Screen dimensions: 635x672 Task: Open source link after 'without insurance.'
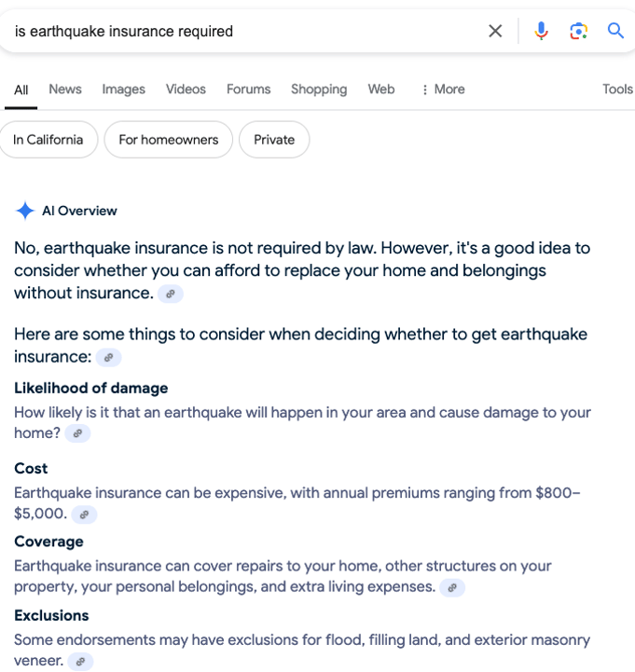(171, 294)
